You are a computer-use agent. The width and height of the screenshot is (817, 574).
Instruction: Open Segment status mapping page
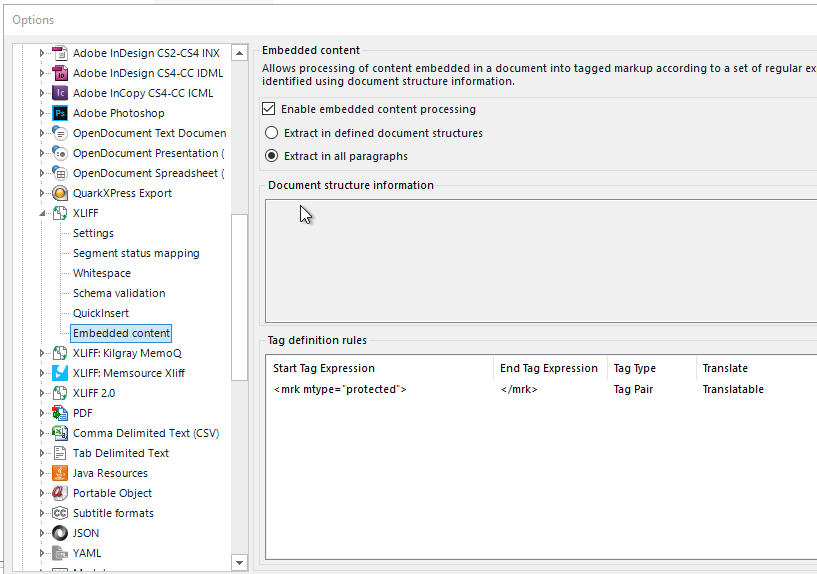[x=136, y=253]
